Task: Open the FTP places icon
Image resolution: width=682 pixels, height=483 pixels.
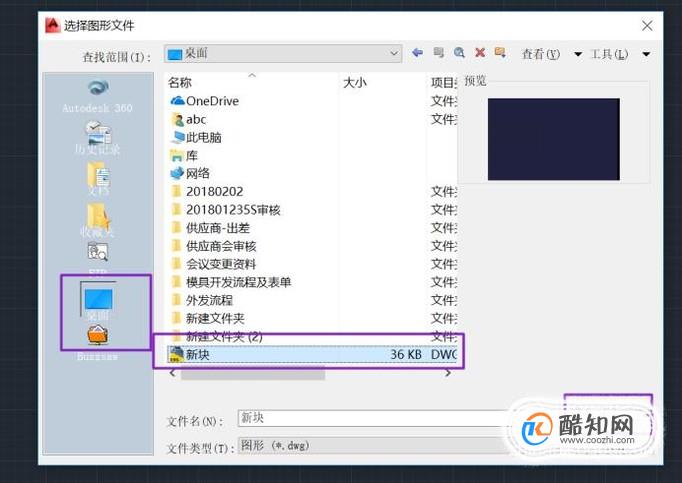Action: point(98,259)
